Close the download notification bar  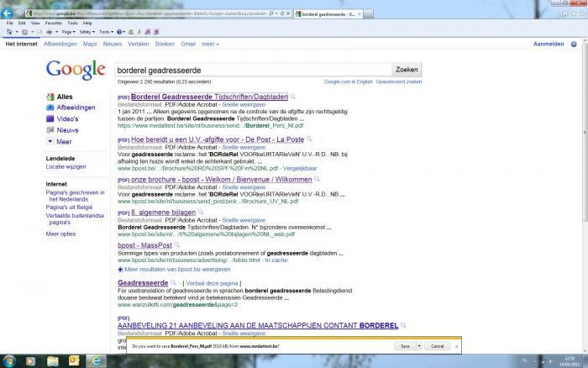pyautogui.click(x=456, y=346)
